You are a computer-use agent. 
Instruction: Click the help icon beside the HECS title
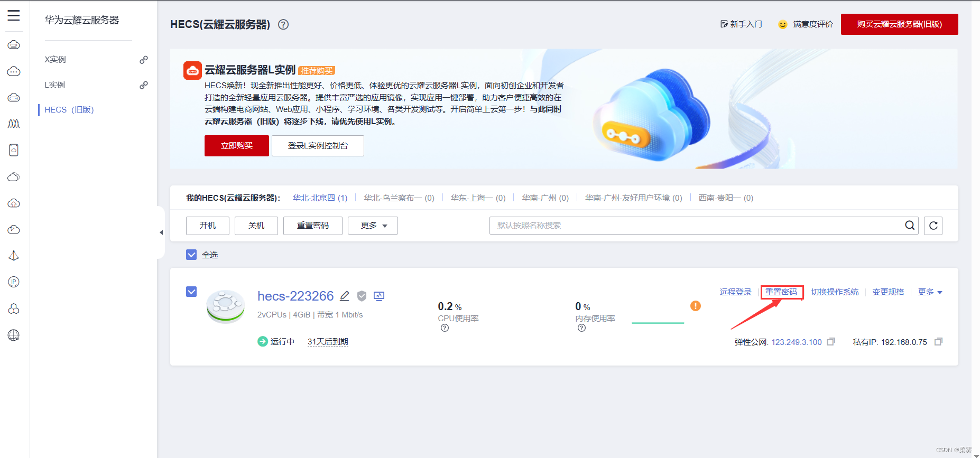click(283, 24)
